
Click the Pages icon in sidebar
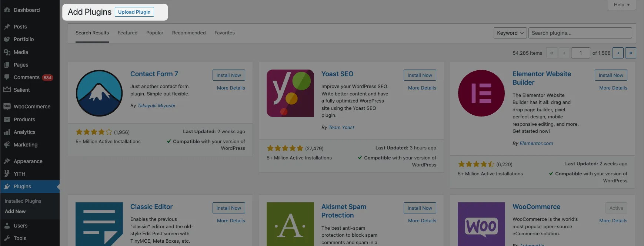(7, 65)
